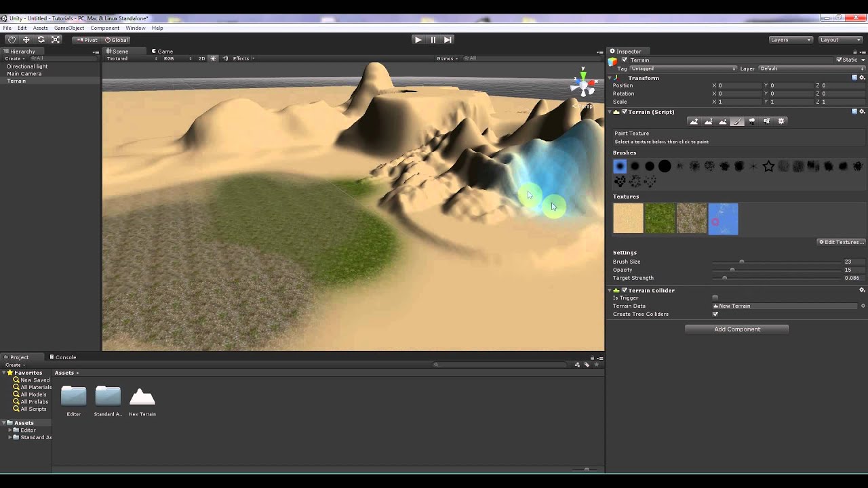
Task: Click the Brush Size slider
Action: click(776, 262)
